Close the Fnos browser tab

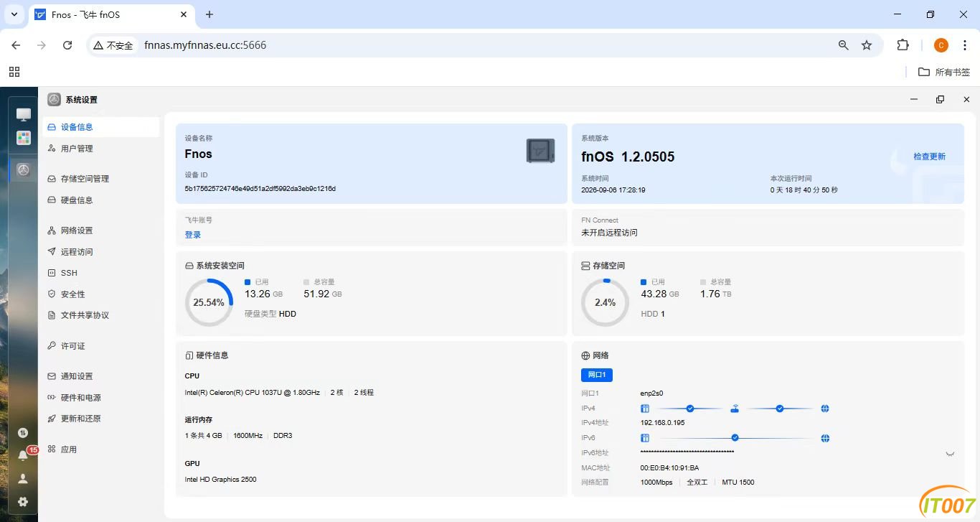tap(184, 14)
